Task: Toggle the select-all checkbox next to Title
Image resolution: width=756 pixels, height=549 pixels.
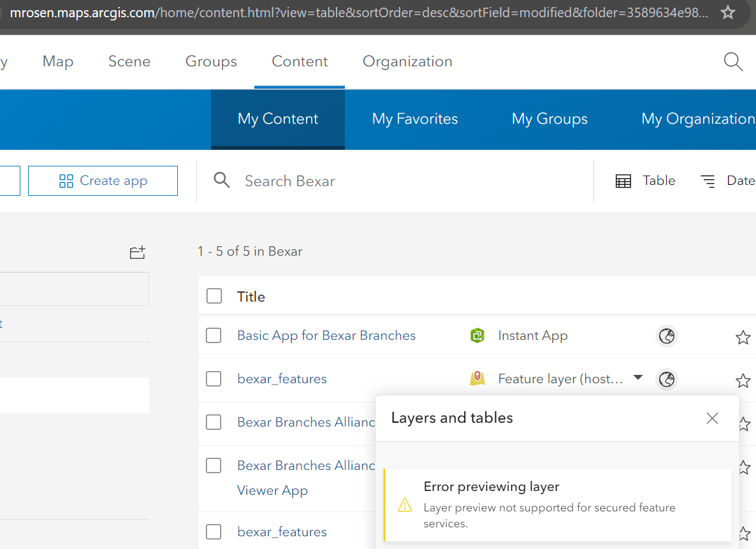Action: click(x=214, y=296)
